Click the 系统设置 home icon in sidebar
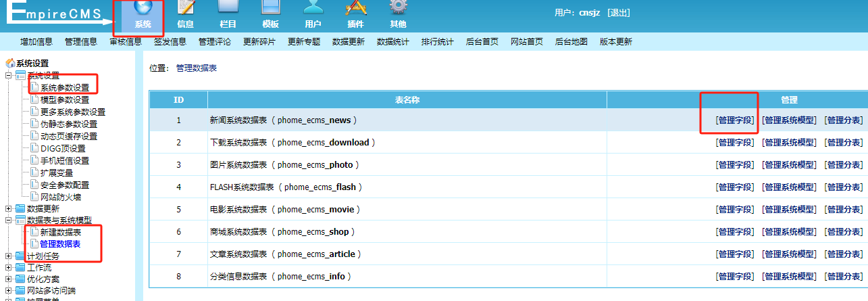The width and height of the screenshot is (868, 301). point(10,63)
